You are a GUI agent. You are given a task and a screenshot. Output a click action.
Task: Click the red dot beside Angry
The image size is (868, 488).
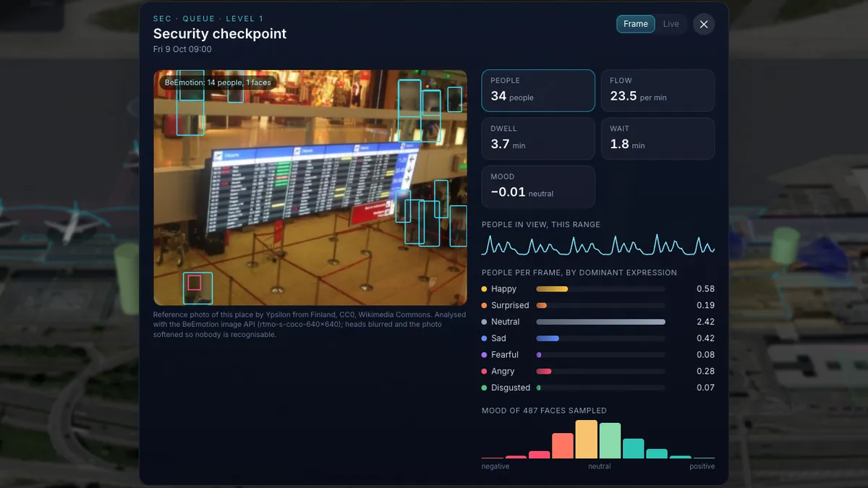click(484, 372)
